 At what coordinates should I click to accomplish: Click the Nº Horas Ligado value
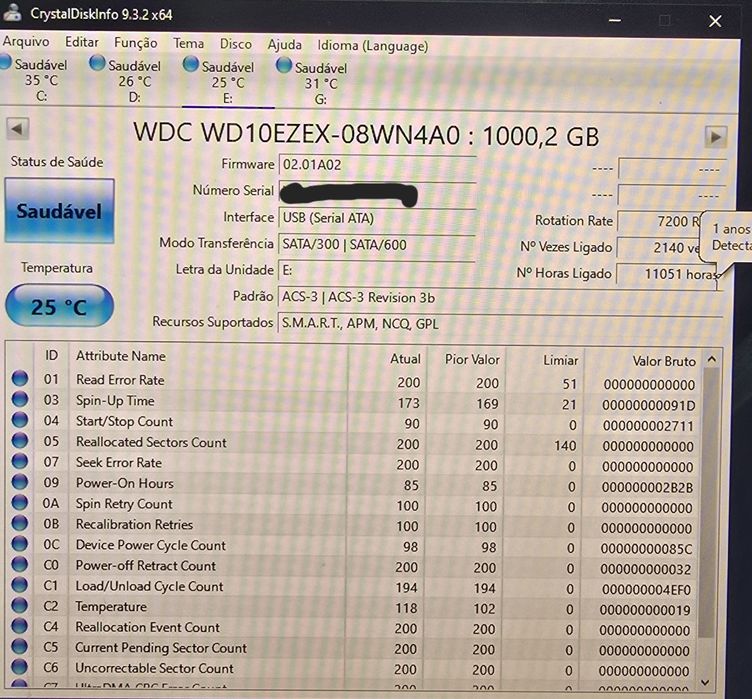[667, 274]
